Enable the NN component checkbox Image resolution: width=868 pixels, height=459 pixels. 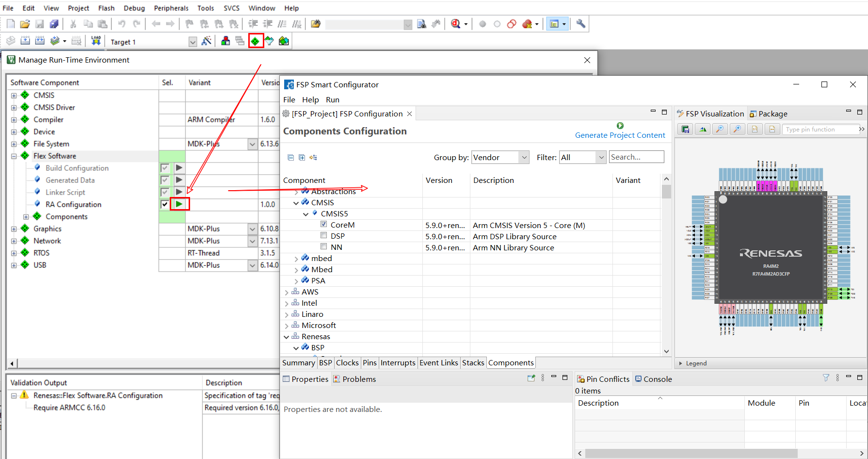point(323,246)
